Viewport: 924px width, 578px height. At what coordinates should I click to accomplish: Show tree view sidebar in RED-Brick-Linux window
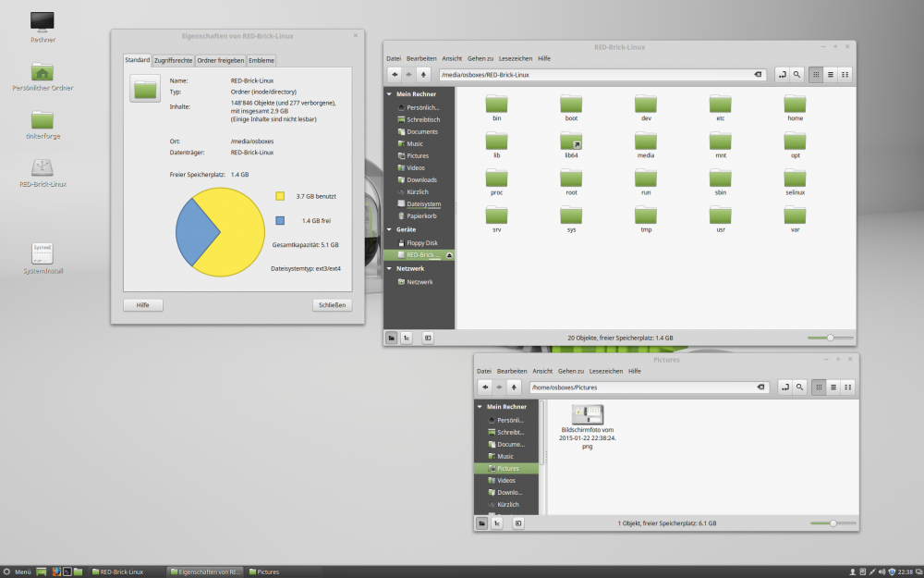click(407, 338)
